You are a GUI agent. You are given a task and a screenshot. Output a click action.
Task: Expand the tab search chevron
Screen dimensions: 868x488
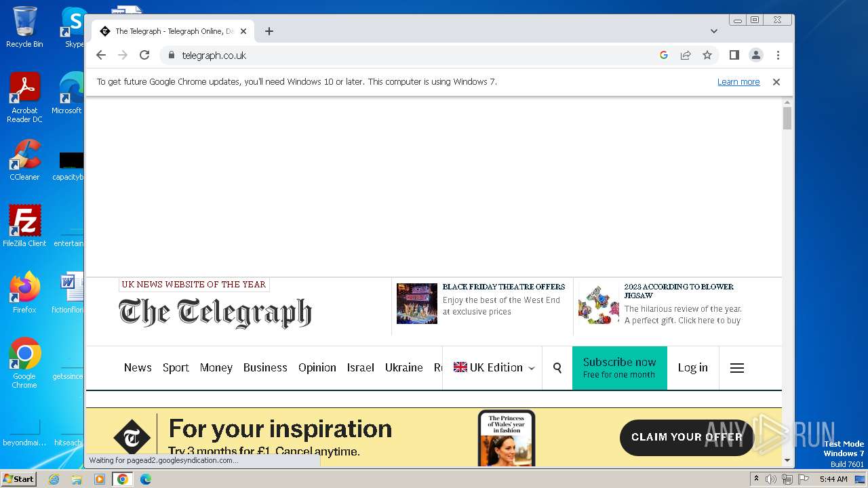714,31
